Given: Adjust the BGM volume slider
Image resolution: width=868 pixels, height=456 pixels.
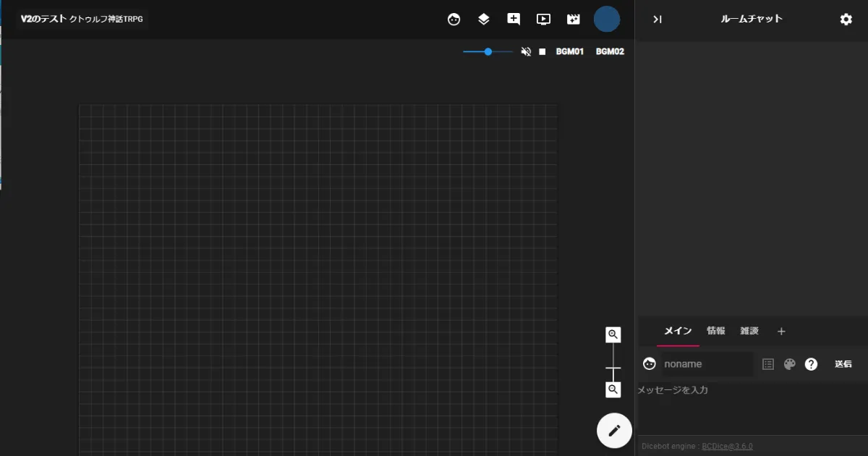Looking at the screenshot, I should [488, 52].
